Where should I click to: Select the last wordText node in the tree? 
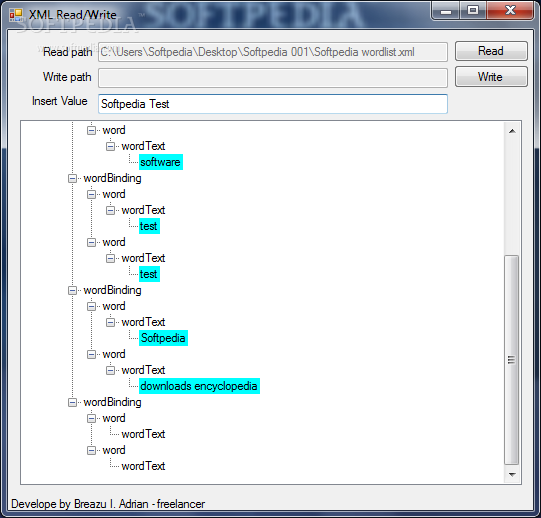(143, 466)
